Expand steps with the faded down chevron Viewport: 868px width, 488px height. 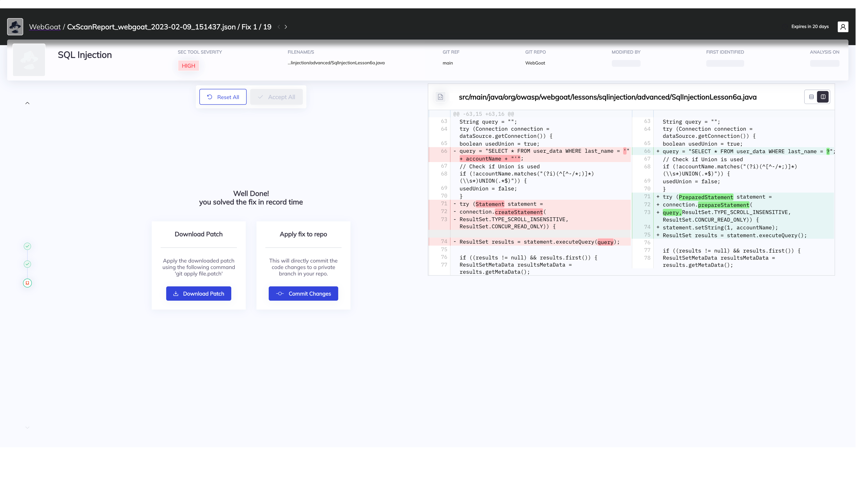tap(27, 428)
